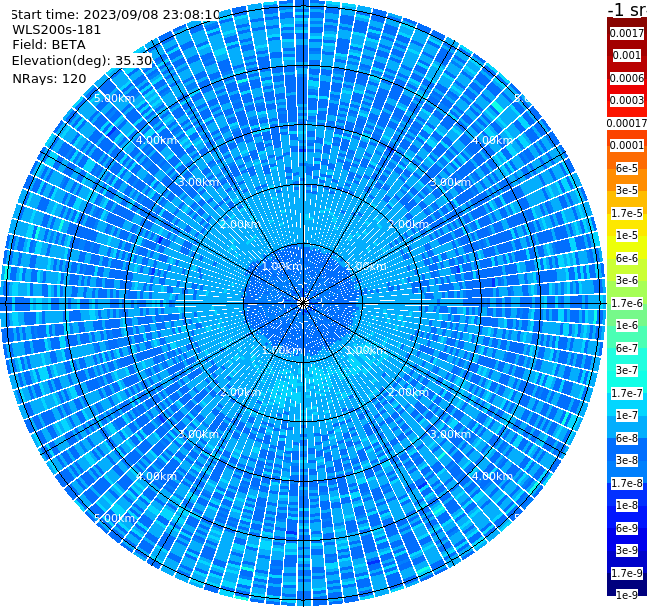Click the lower-left 5.00km range label
The width and height of the screenshot is (647, 607).
[x=114, y=518]
